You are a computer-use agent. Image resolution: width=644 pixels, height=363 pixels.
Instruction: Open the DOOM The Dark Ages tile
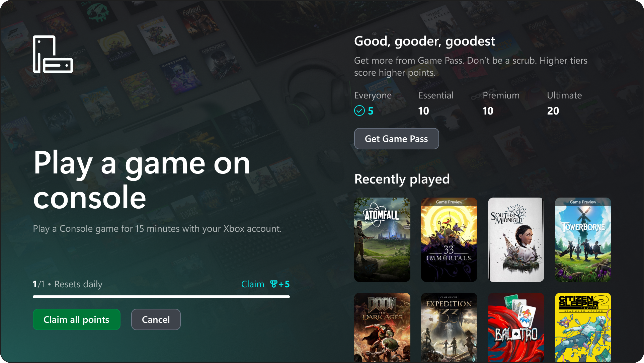coord(382,327)
